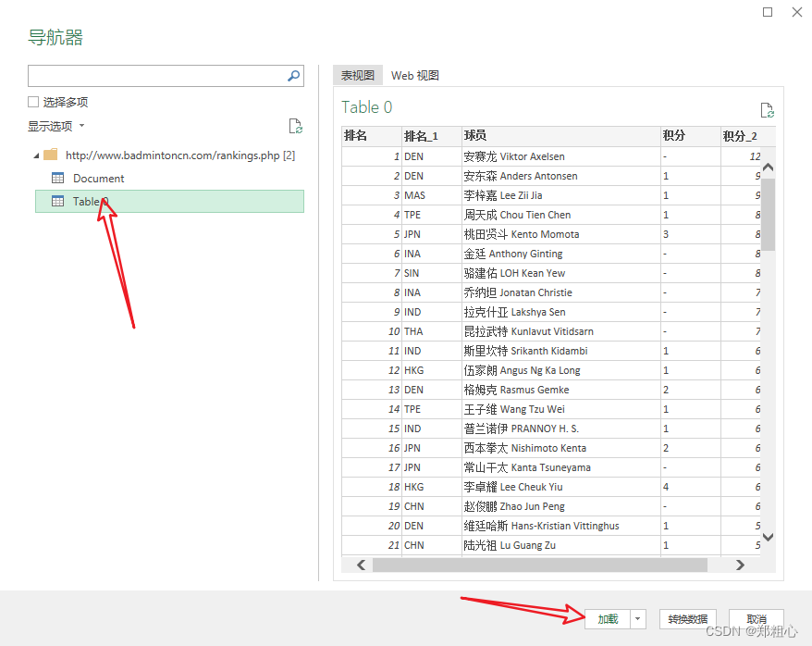Click the refresh icon next to 显示选项
This screenshot has width=812, height=646.
tap(295, 126)
